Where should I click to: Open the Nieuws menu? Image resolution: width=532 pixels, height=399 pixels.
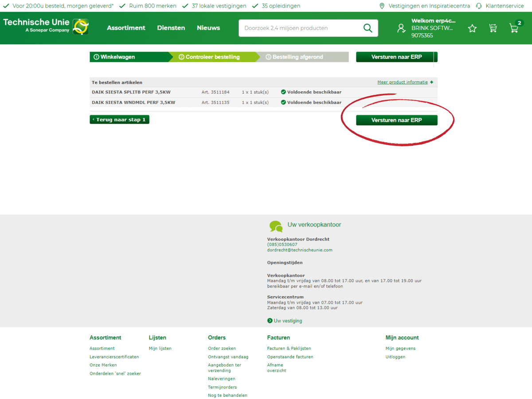click(x=208, y=27)
